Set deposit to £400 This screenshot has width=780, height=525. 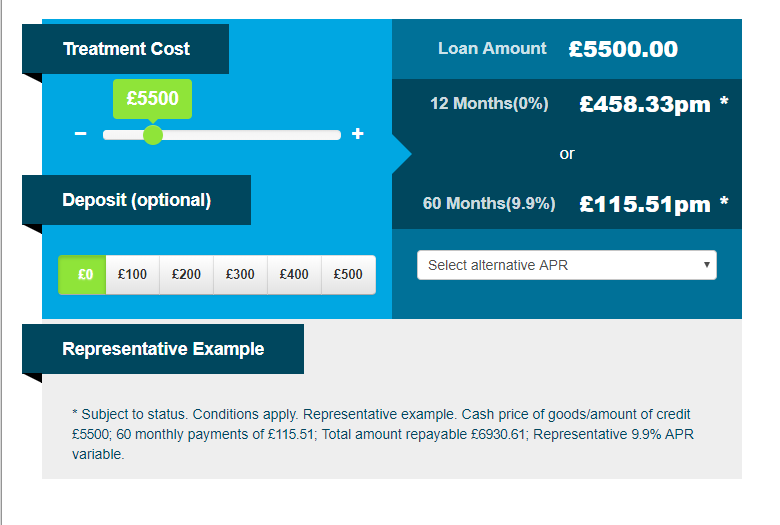pyautogui.click(x=294, y=275)
